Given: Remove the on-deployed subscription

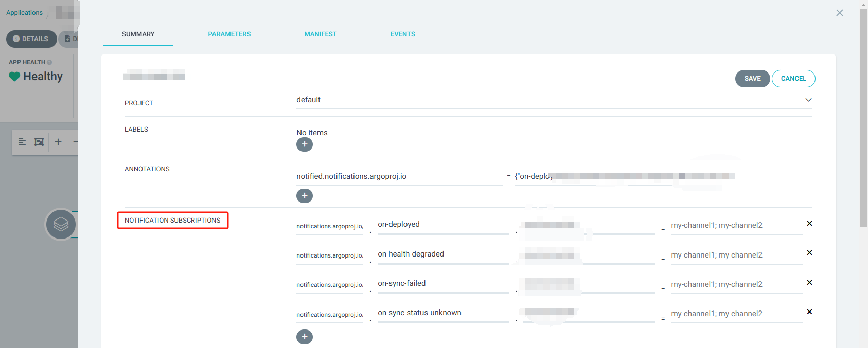Looking at the screenshot, I should pos(809,224).
